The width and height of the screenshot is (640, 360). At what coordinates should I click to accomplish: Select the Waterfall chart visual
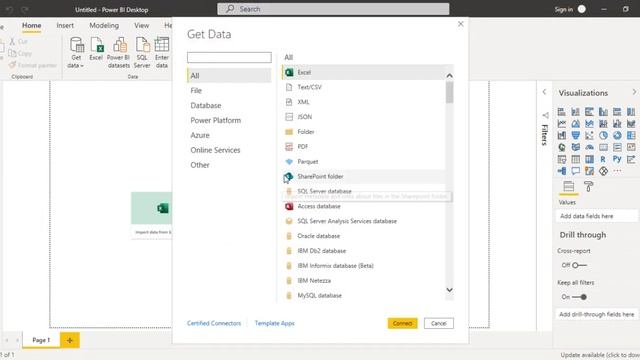click(x=562, y=135)
